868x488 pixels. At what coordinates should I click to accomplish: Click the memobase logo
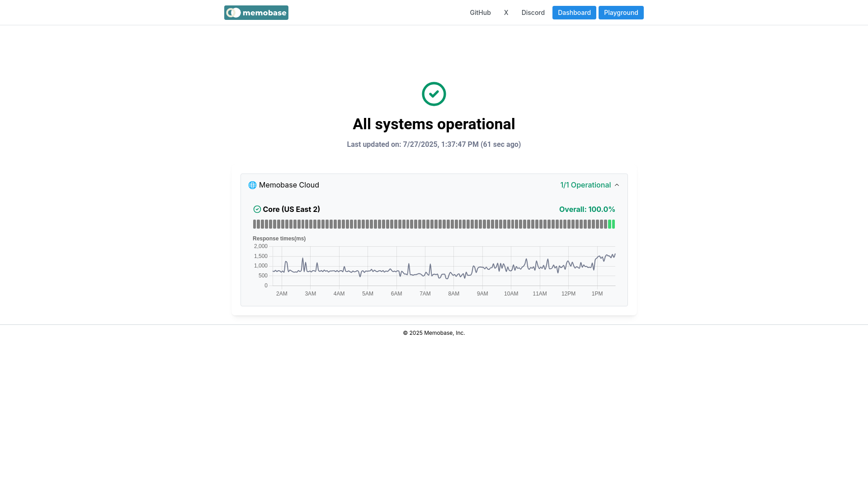pyautogui.click(x=256, y=13)
